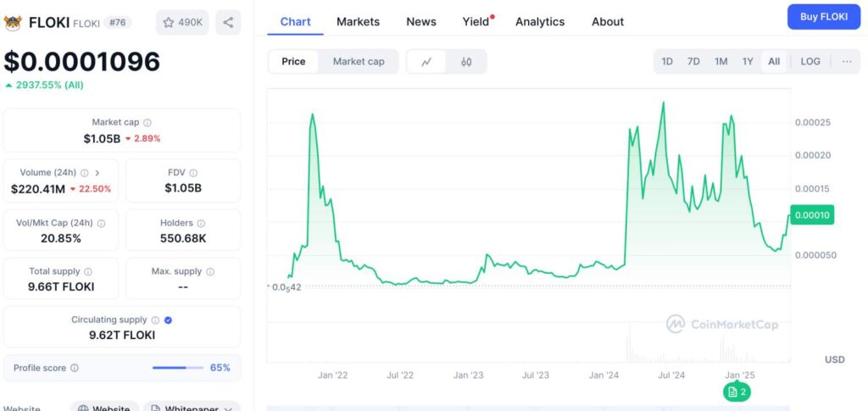Click the 550.68K holders value
868x411 pixels.
[183, 238]
